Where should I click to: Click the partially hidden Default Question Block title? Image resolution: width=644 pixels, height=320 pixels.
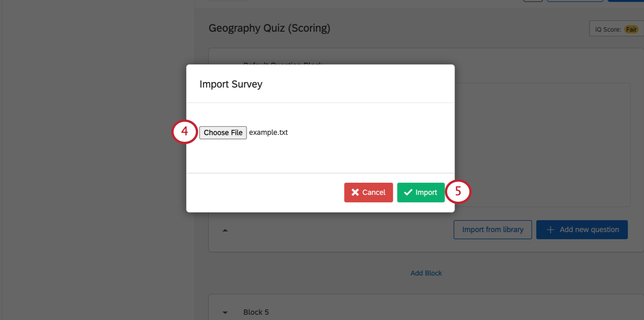[283, 63]
